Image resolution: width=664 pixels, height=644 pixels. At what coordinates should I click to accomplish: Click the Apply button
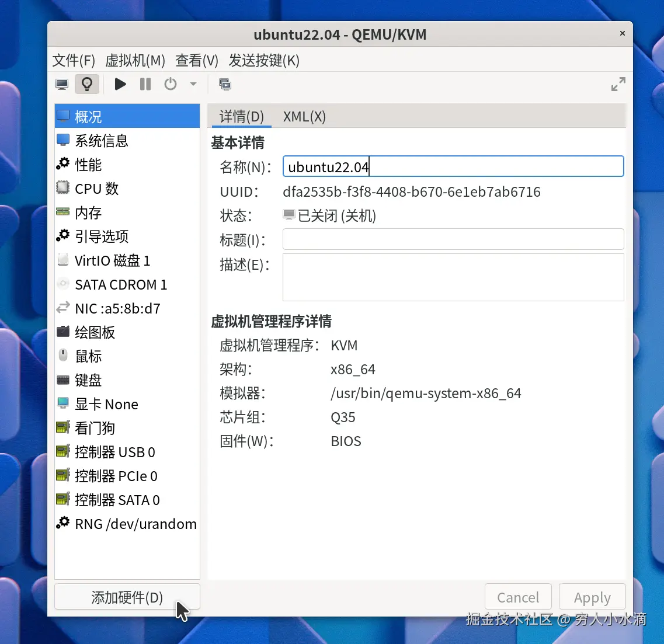click(592, 597)
